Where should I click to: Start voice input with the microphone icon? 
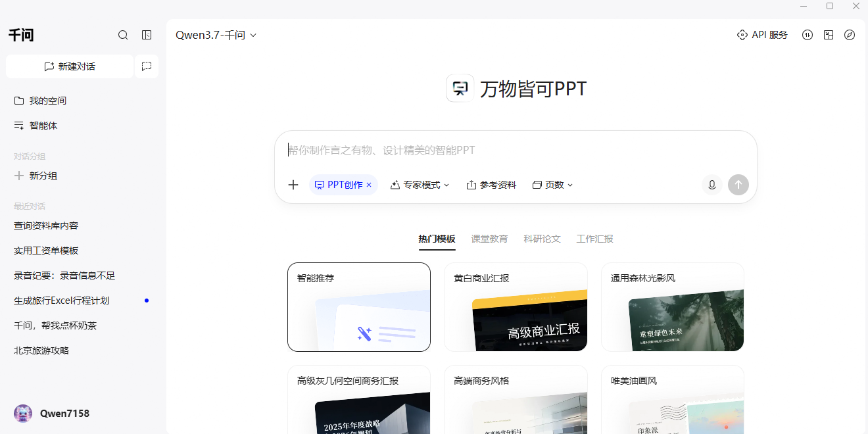click(x=711, y=185)
